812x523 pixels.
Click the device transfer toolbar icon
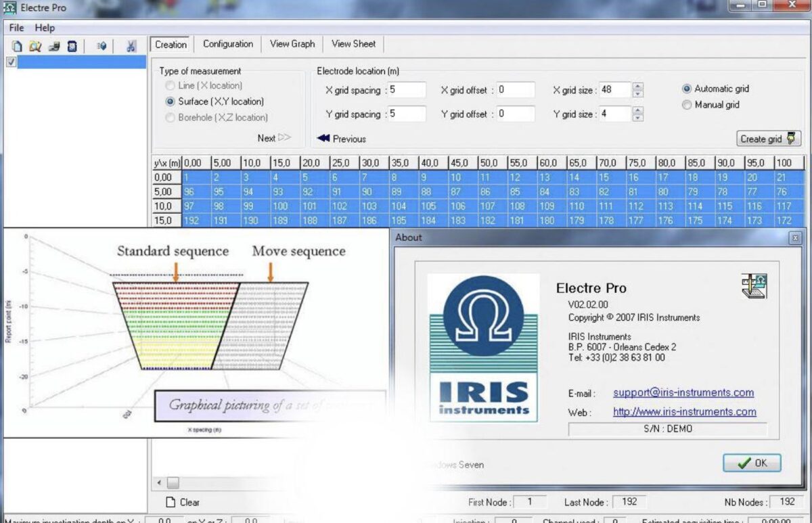[53, 46]
